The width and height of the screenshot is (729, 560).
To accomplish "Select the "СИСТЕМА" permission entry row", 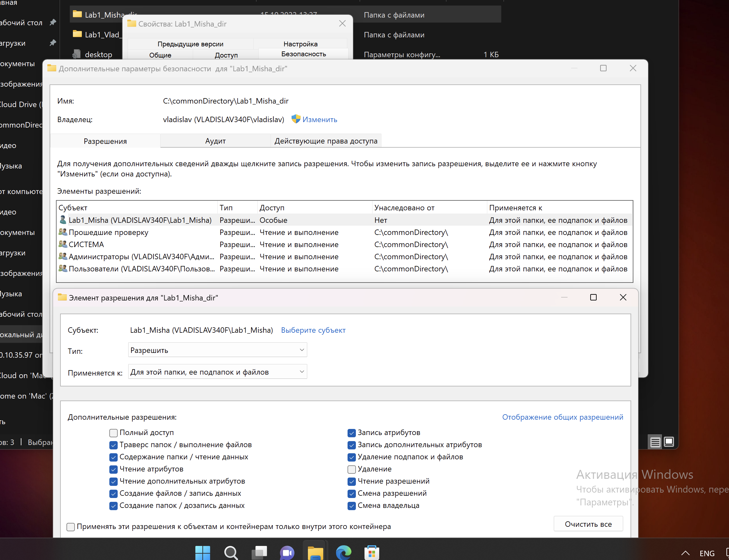I will [x=87, y=244].
